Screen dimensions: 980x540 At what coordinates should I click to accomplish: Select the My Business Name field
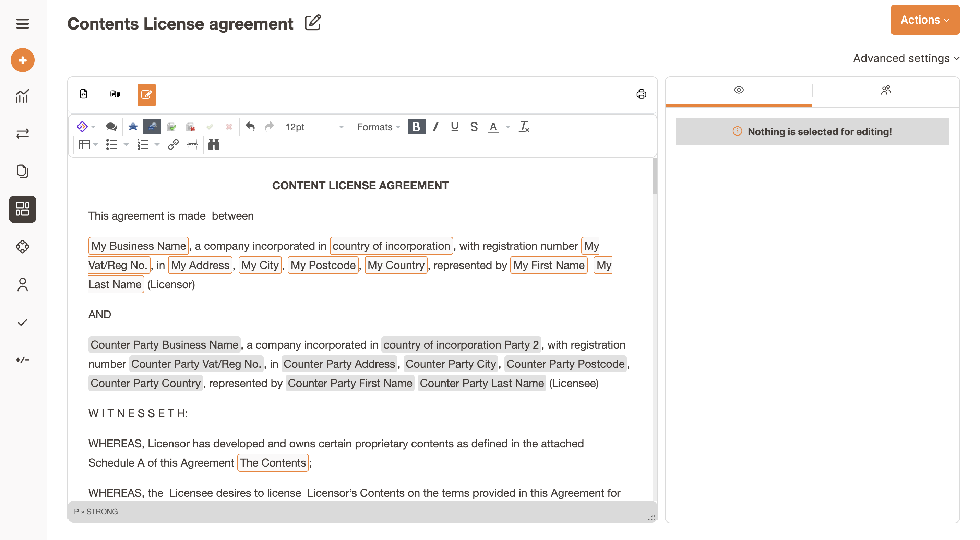pyautogui.click(x=139, y=246)
